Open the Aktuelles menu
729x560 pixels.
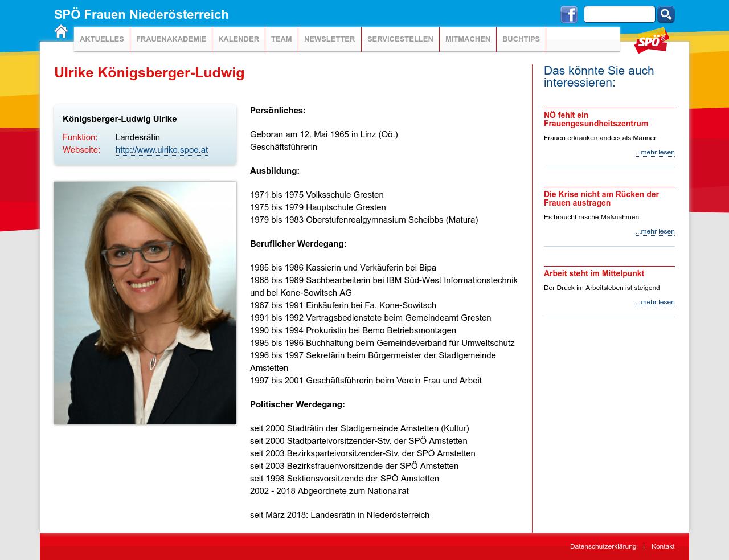coord(102,39)
